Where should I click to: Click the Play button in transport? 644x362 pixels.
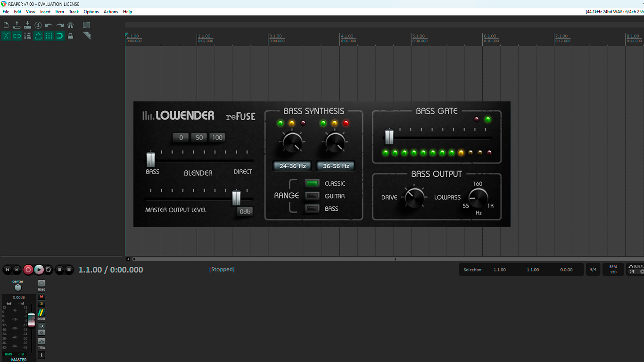(x=39, y=270)
